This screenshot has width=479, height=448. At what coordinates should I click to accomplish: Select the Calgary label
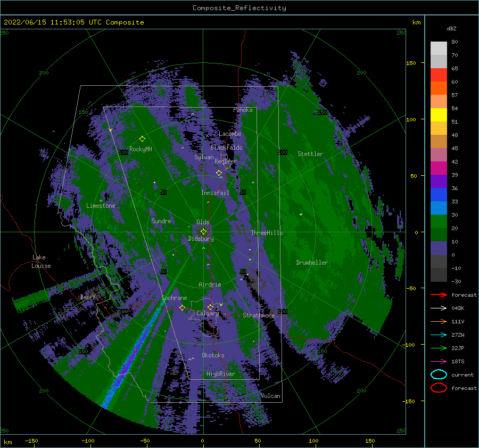[x=208, y=313]
